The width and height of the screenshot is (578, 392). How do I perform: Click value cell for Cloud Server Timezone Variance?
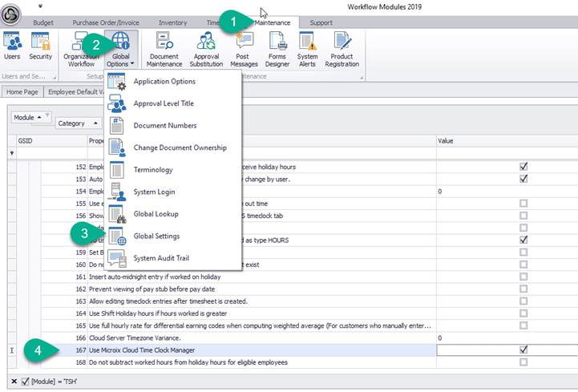(x=505, y=338)
